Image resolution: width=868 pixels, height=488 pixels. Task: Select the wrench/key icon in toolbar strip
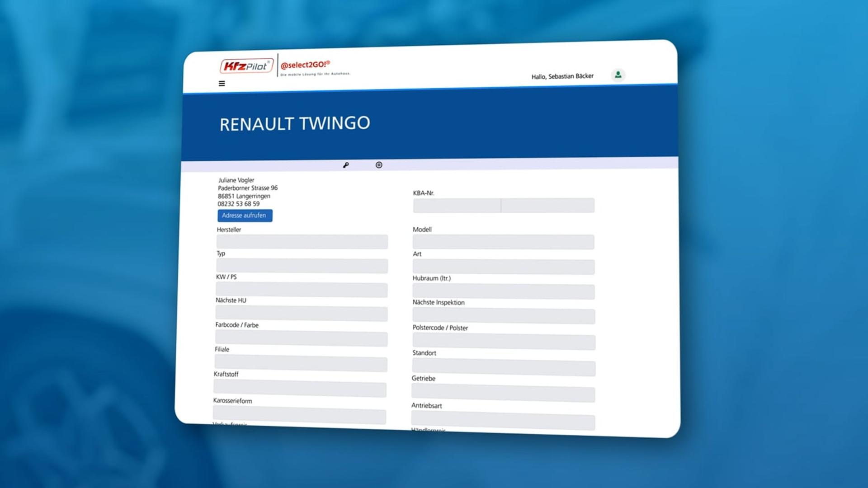[346, 165]
